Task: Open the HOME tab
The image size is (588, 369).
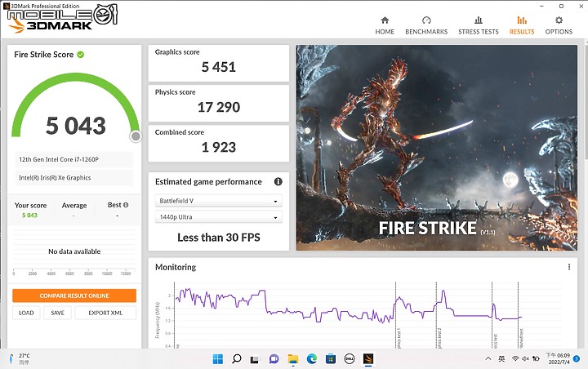Action: pos(385,25)
